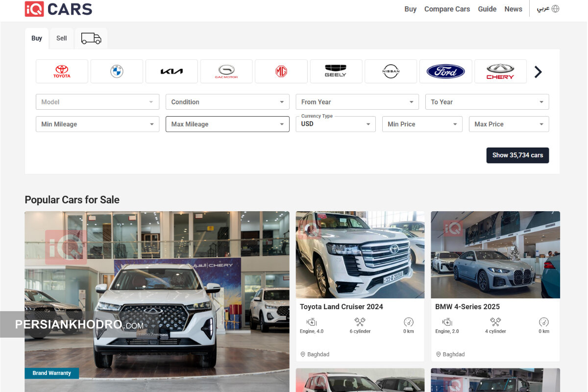The width and height of the screenshot is (588, 392).
Task: Open the From Year dropdown
Action: tap(357, 102)
